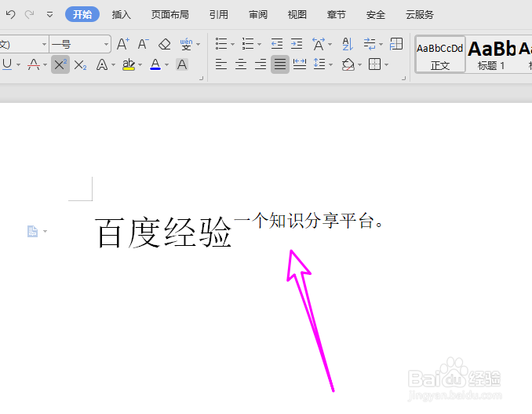Screen dimensions: 532x414
Task: Click the paragraph shading bucket icon
Action: coord(348,64)
